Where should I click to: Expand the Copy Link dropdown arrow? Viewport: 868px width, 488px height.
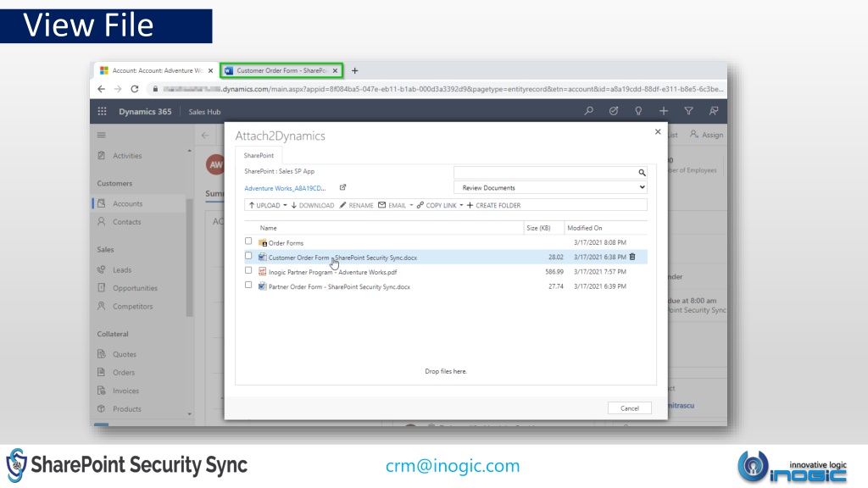[x=461, y=205]
